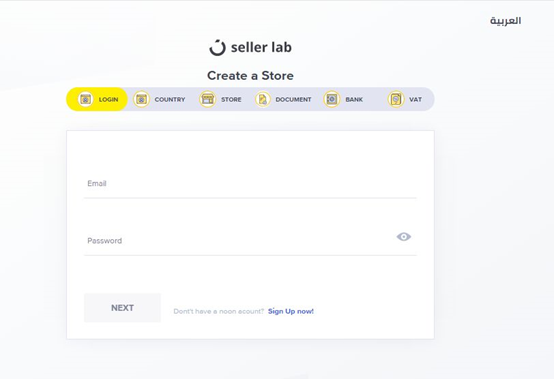554x379 pixels.
Task: Click the Login step icon
Action: pos(85,99)
